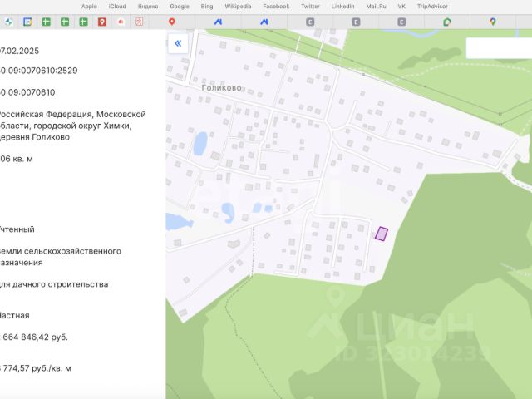The width and height of the screenshot is (532, 399).
Task: Open the Bing favorites bookmark
Action: [x=207, y=7]
